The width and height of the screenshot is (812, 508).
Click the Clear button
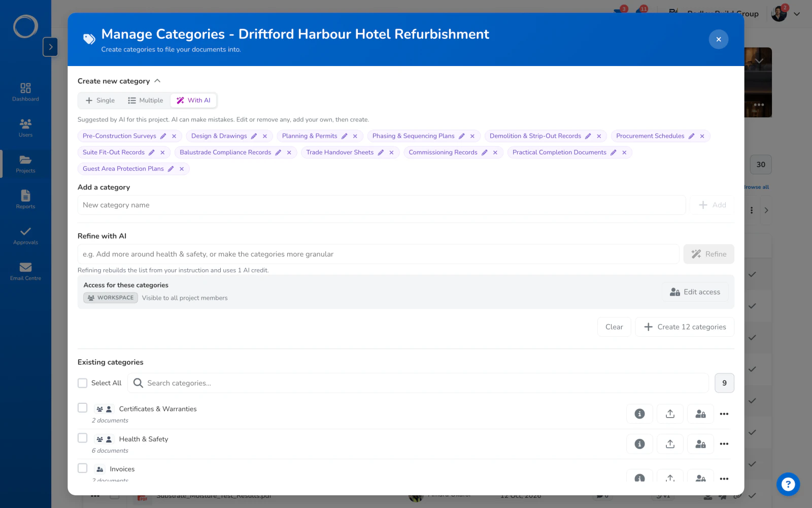614,327
